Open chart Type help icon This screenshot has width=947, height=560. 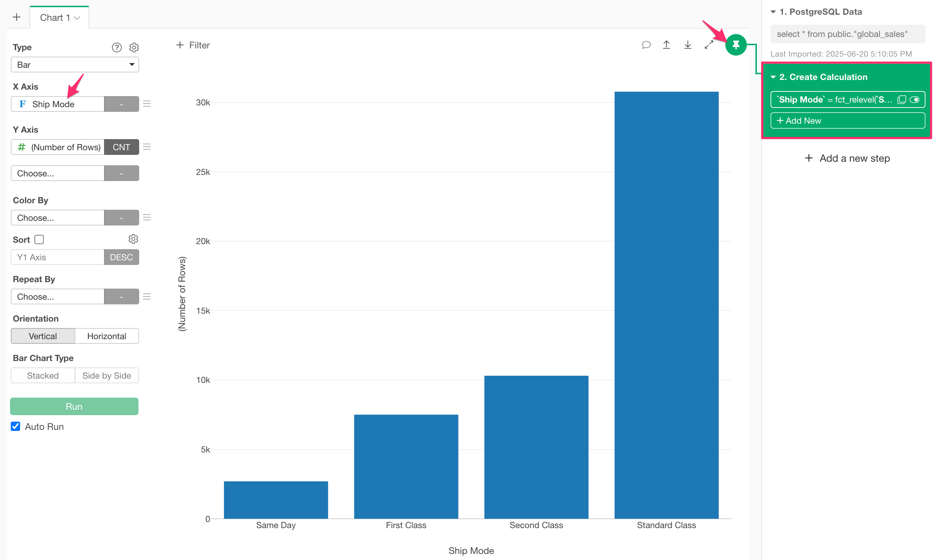[x=117, y=48]
